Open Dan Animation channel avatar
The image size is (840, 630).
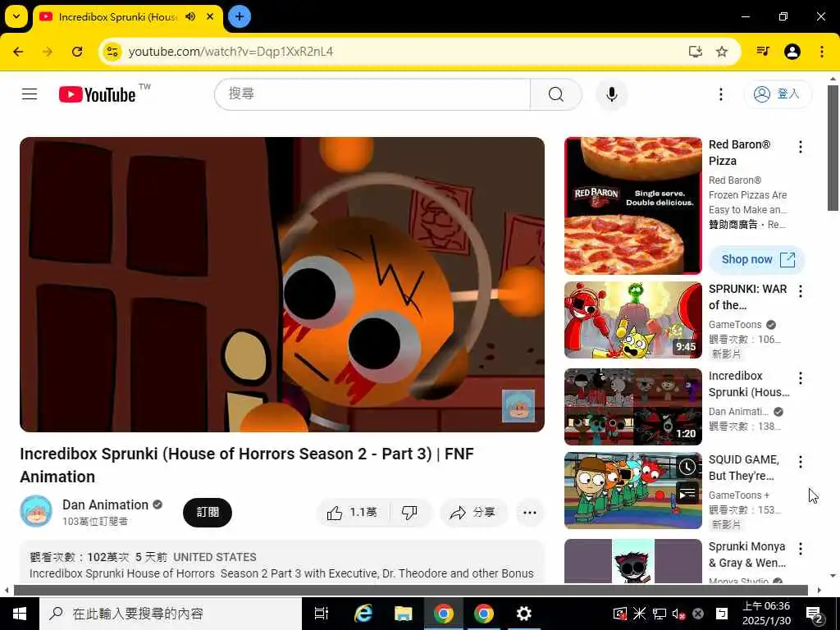pos(36,511)
